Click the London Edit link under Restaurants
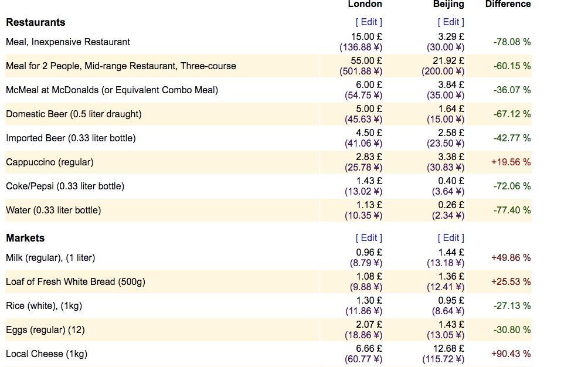Viewport: 588px width, 367px height. click(x=369, y=22)
